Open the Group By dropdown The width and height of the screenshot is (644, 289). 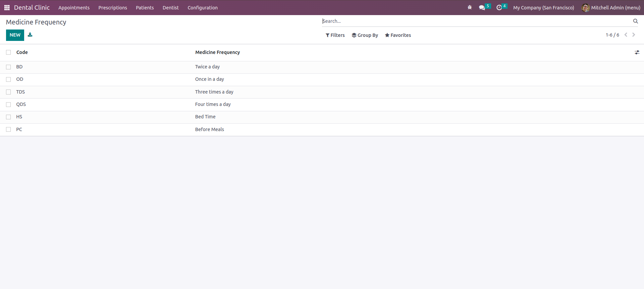click(365, 35)
